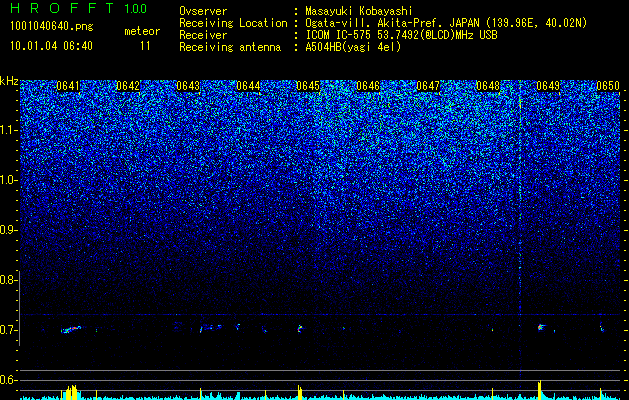
Task: Click observer name Masayuki Kobayashi
Action: pyautogui.click(x=359, y=11)
